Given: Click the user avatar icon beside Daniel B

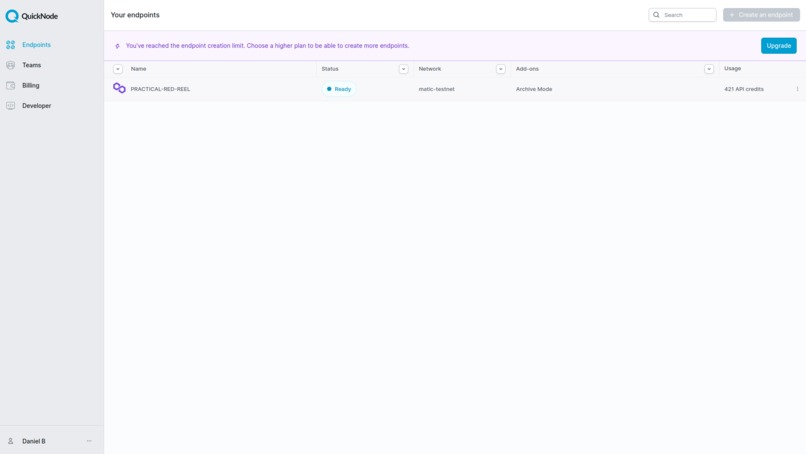Looking at the screenshot, I should pyautogui.click(x=10, y=441).
